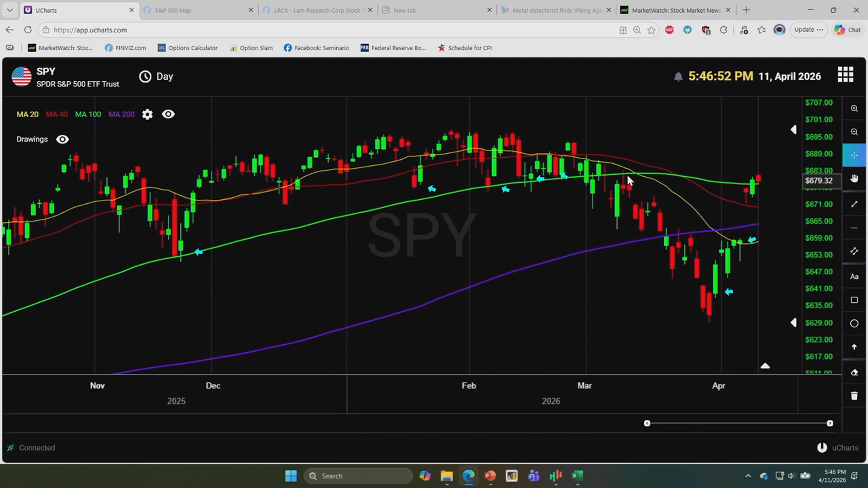Click the $679.32 current price label
Image resolution: width=868 pixels, height=488 pixels.
(x=822, y=181)
